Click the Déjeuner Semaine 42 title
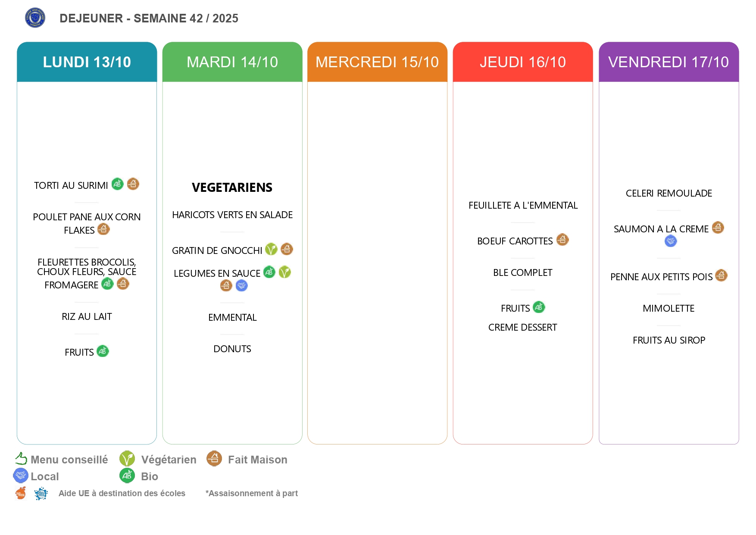 pos(149,18)
